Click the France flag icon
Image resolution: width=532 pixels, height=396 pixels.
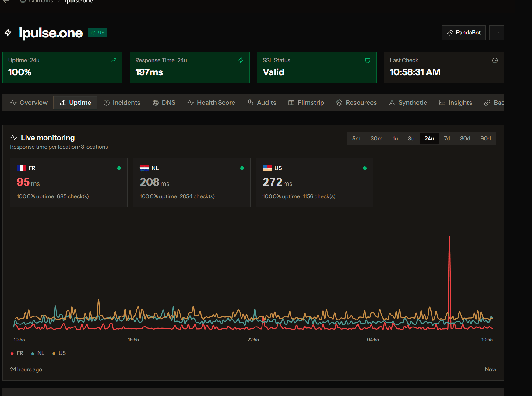coord(21,168)
